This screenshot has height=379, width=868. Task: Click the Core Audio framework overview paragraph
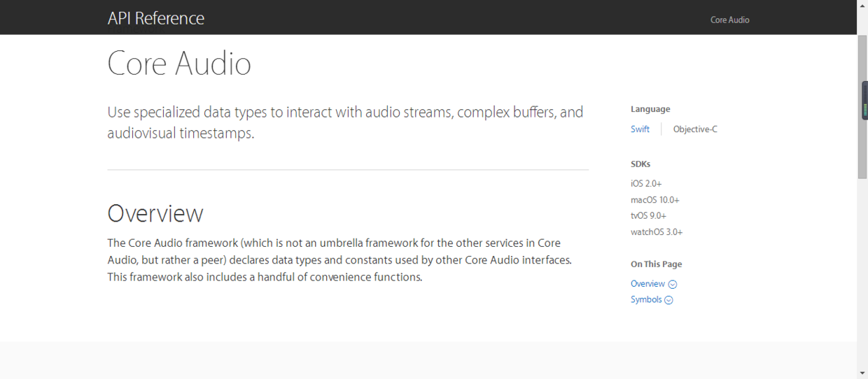pos(339,260)
